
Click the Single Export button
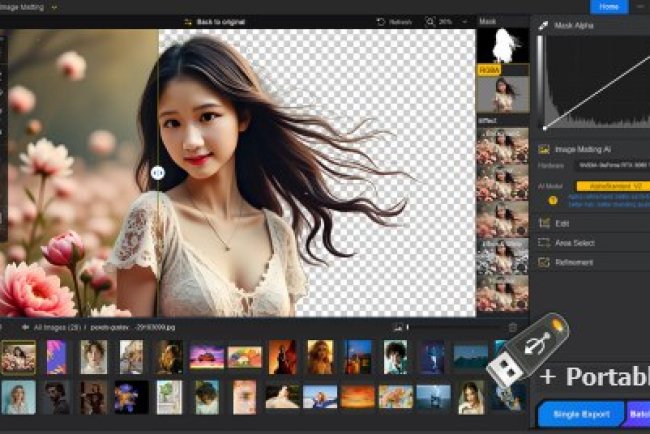point(581,414)
